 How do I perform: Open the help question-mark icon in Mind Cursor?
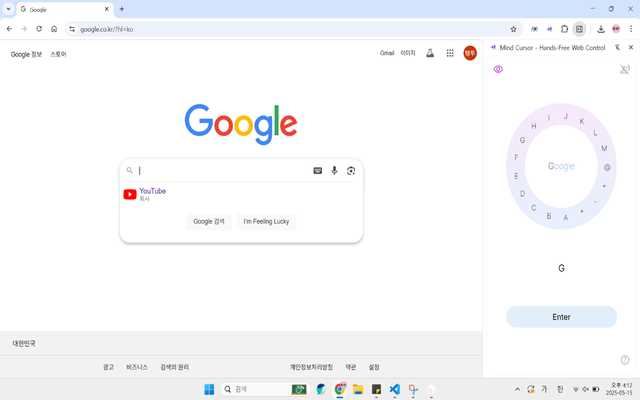point(624,360)
